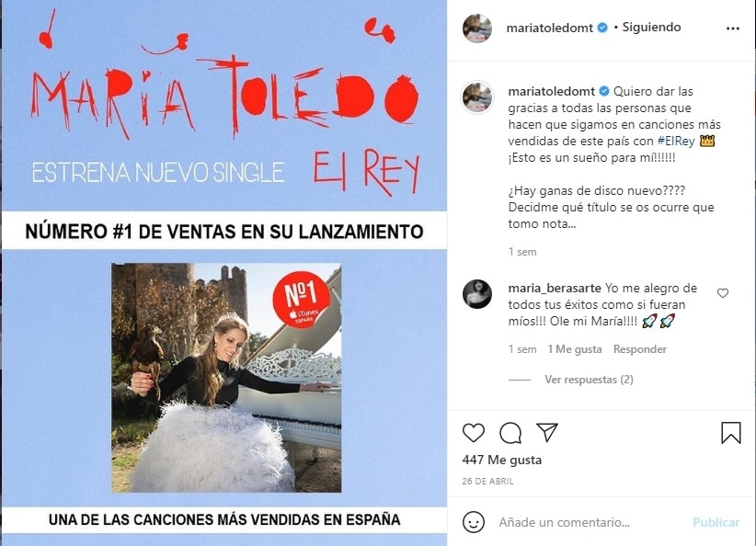Screen dimensions: 756x546
Task: Reply to comment using Responder
Action: (640, 349)
